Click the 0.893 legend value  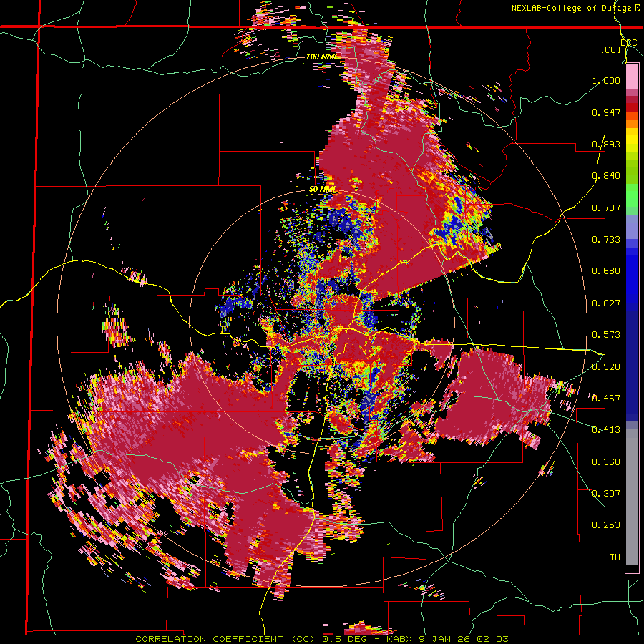[x=606, y=144]
